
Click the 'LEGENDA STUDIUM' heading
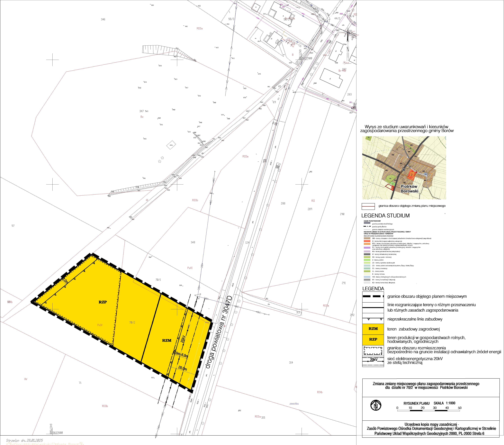click(x=385, y=215)
